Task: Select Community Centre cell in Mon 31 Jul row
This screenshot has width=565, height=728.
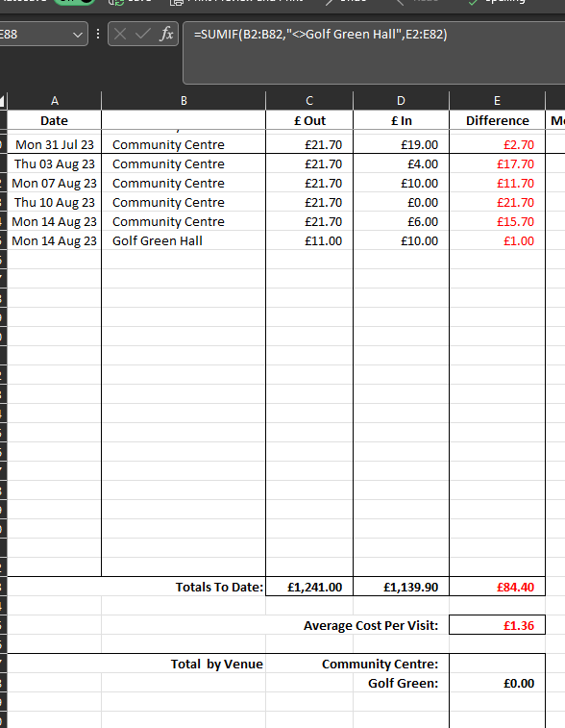Action: coord(184,145)
